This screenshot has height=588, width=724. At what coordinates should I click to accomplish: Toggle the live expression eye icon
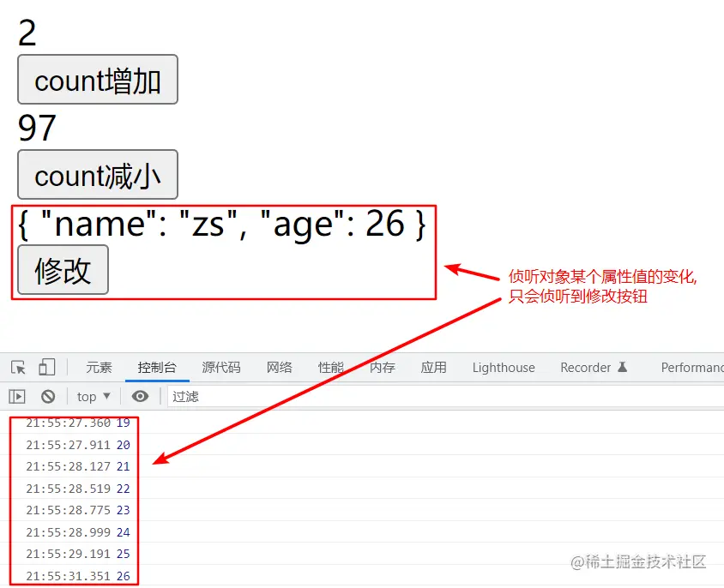click(140, 396)
